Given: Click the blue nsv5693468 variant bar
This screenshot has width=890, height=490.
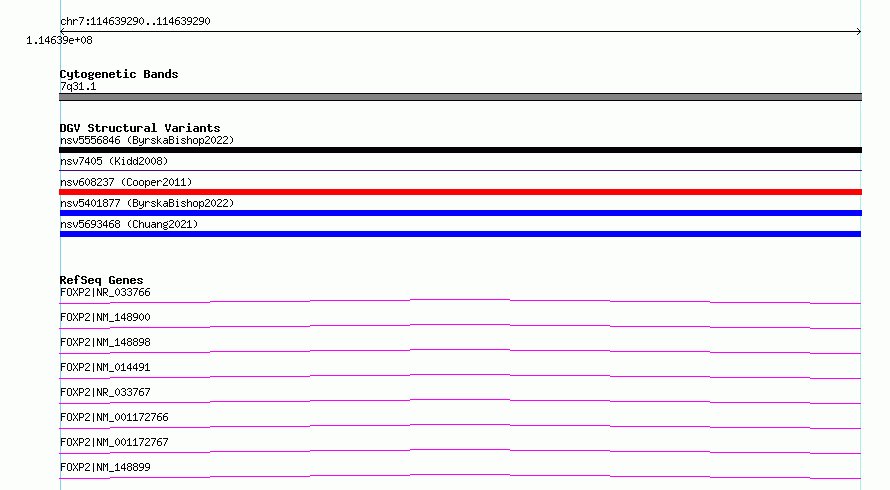Looking at the screenshot, I should pyautogui.click(x=460, y=234).
